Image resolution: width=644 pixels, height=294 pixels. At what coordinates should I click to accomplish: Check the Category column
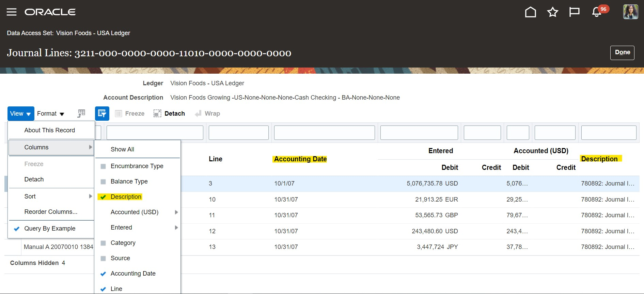coord(138,243)
